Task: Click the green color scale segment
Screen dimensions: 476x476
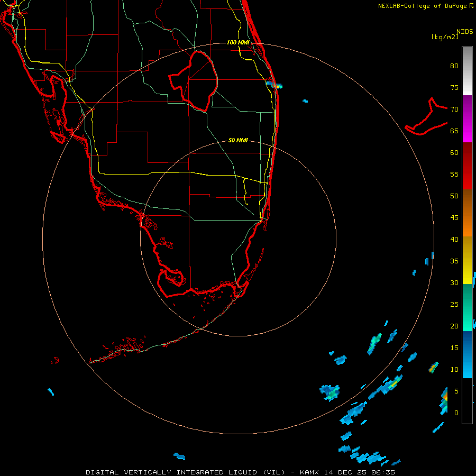Action: (x=467, y=307)
